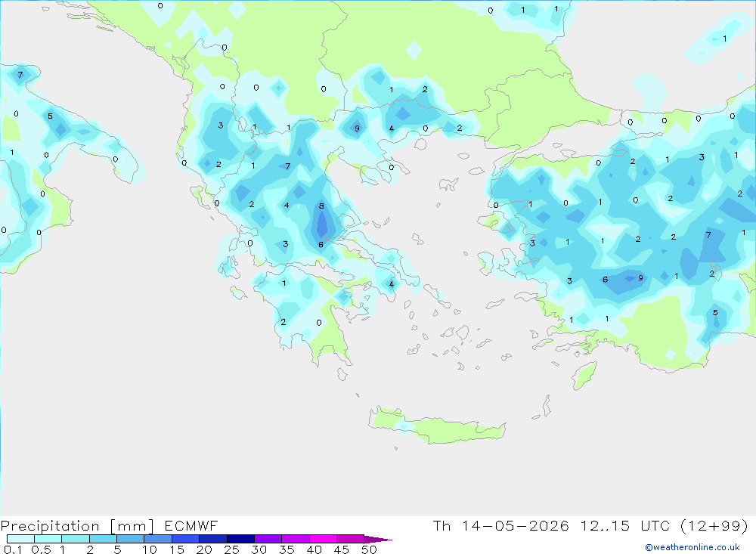Viewport: 756px width, 554px height.
Task: Click the "[mm]" unit label
Action: click(132, 526)
